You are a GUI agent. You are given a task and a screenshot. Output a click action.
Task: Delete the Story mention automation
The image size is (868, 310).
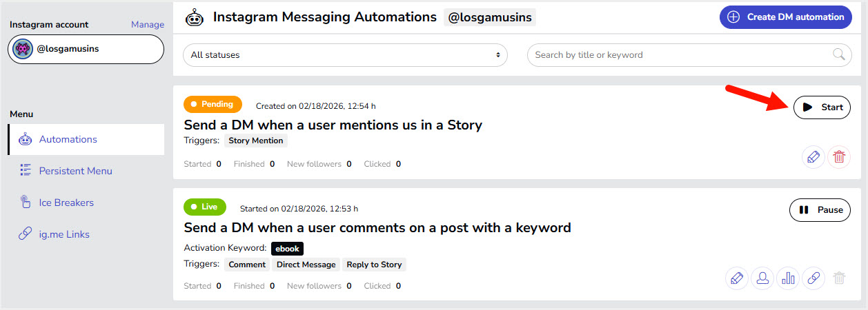pyautogui.click(x=839, y=156)
